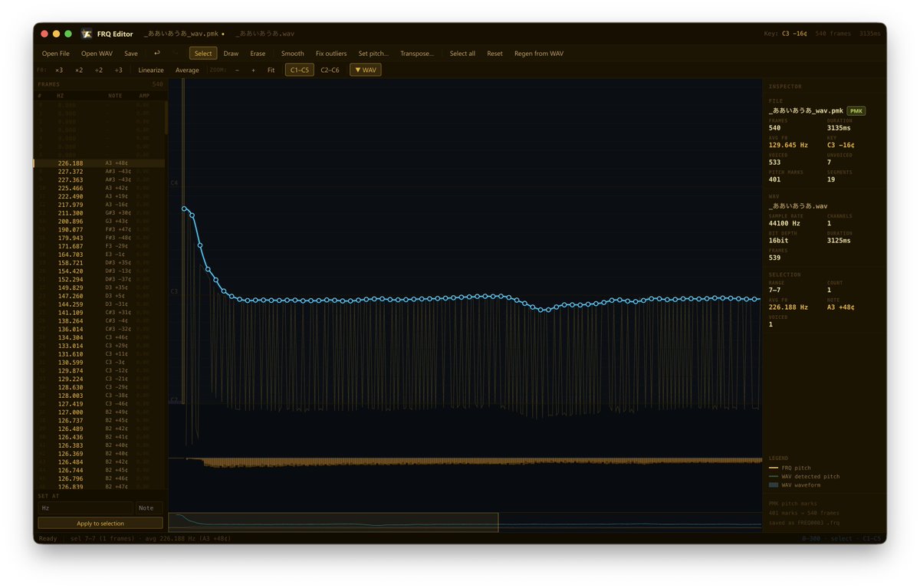Click Open WAV in the toolbar
The image size is (920, 588).
coord(97,54)
